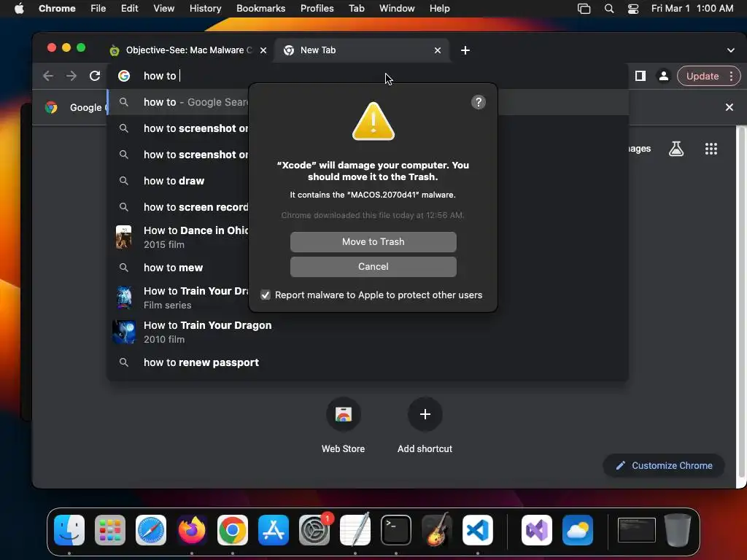The width and height of the screenshot is (747, 560).
Task: Open Safari from the Dock
Action: click(x=151, y=530)
